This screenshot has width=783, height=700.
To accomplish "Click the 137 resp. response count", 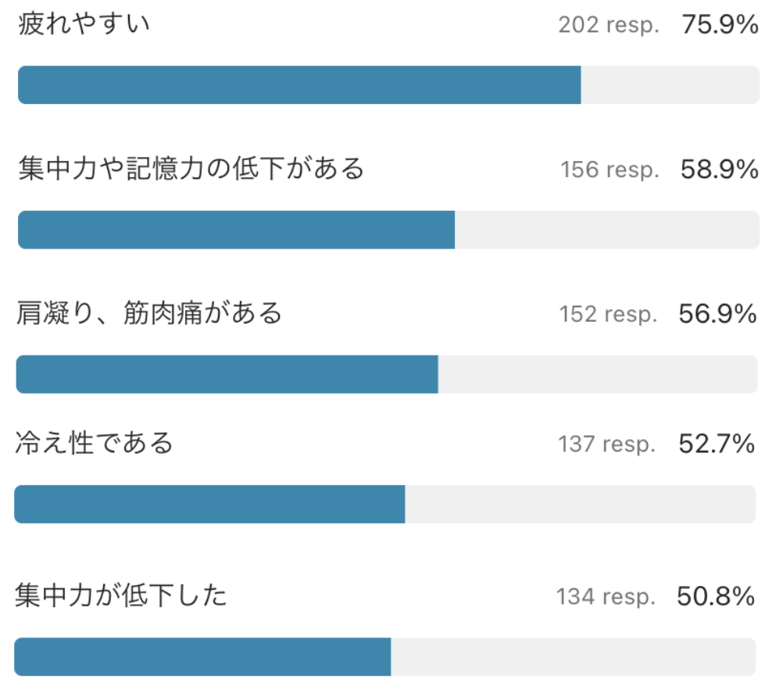I will point(606,445).
